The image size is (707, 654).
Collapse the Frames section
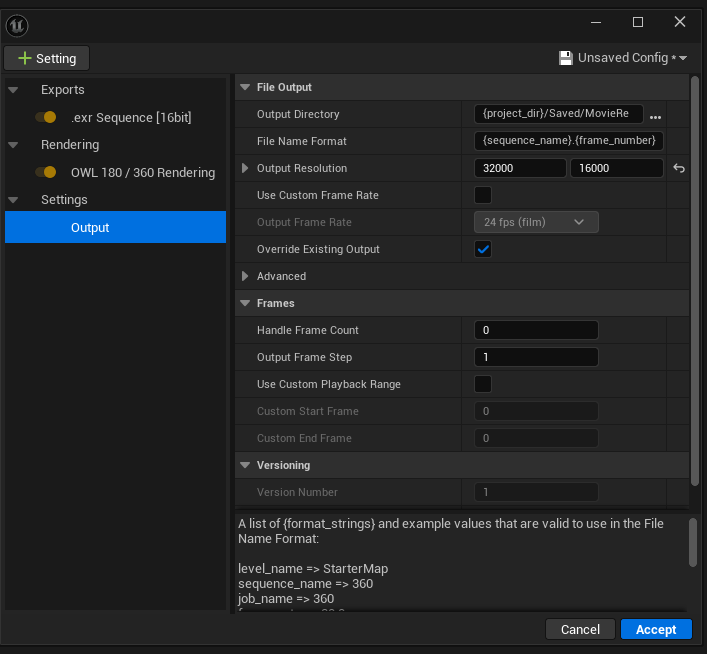[245, 303]
